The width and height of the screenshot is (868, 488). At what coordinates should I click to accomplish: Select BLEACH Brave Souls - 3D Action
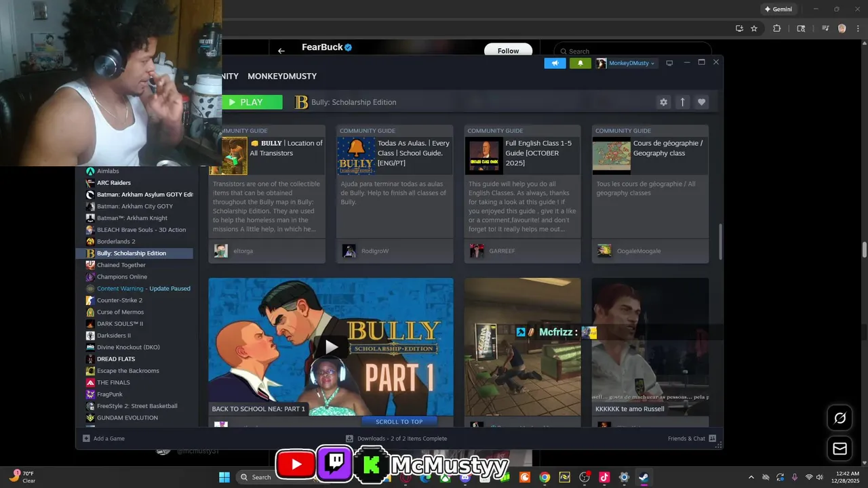[141, 230]
